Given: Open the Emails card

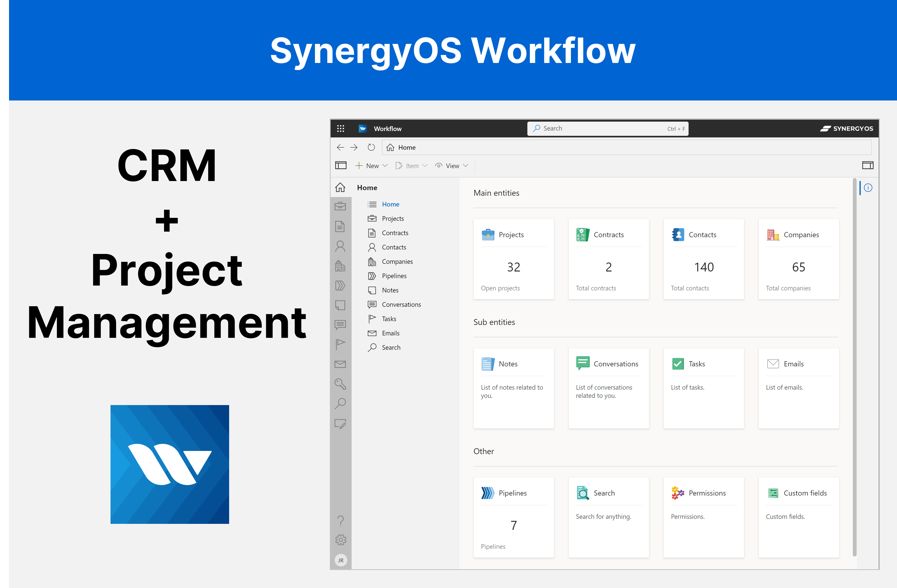Looking at the screenshot, I should click(x=799, y=388).
